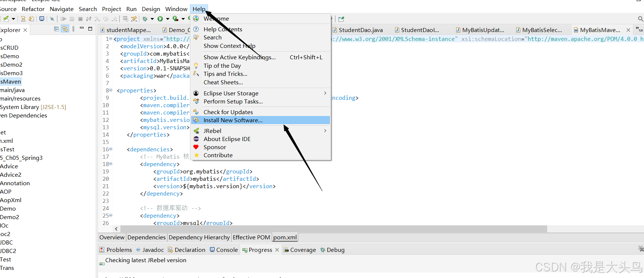
Task: Open the About Eclipse IDE dialog
Action: pyautogui.click(x=261, y=139)
